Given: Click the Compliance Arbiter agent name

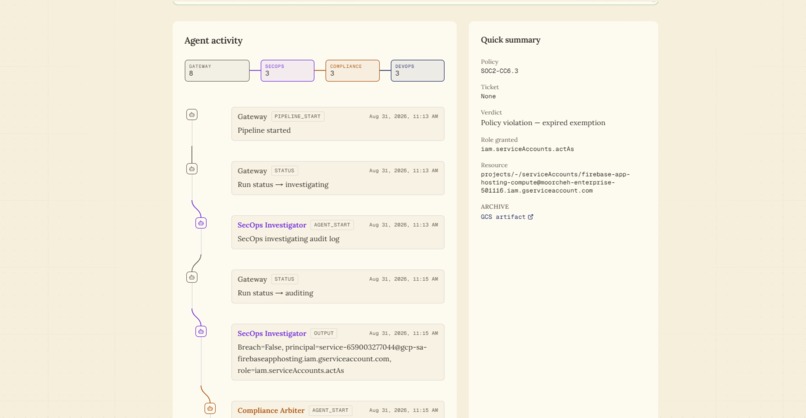Looking at the screenshot, I should [271, 410].
